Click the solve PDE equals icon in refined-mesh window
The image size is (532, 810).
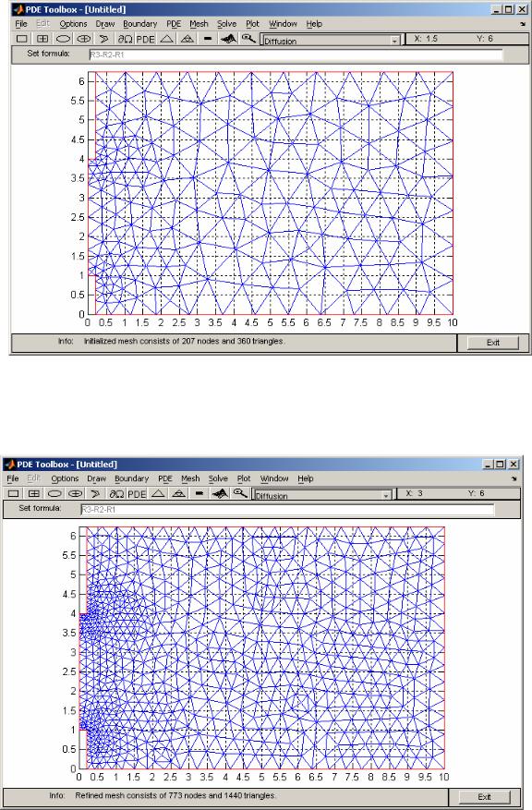click(199, 493)
